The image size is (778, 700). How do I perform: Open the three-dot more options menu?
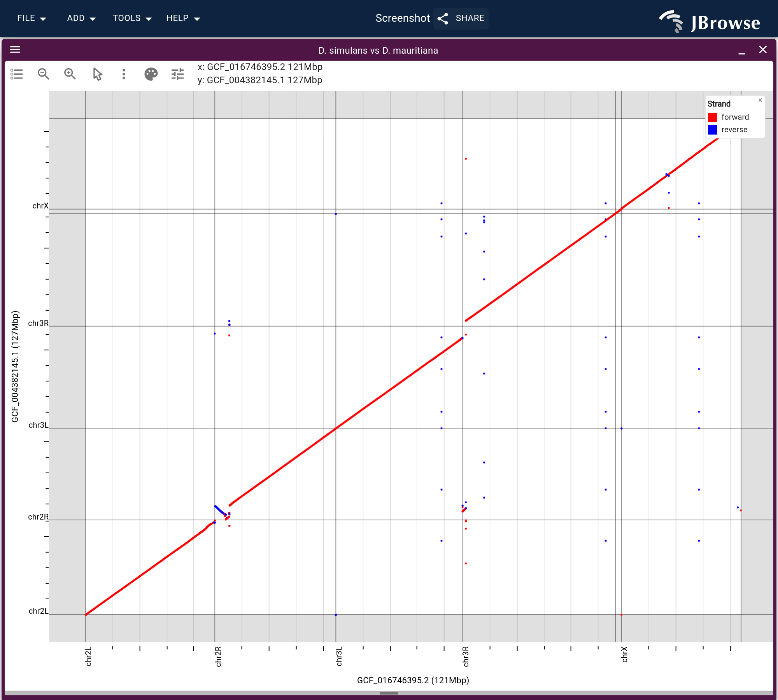124,74
